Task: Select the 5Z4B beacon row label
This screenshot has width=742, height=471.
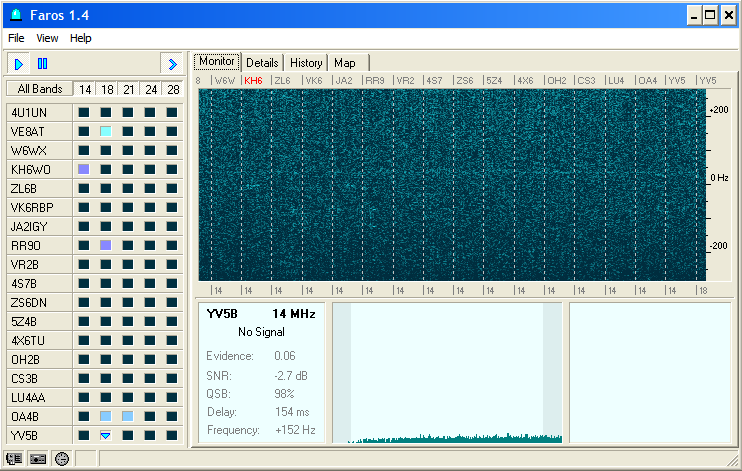Action: pos(40,321)
